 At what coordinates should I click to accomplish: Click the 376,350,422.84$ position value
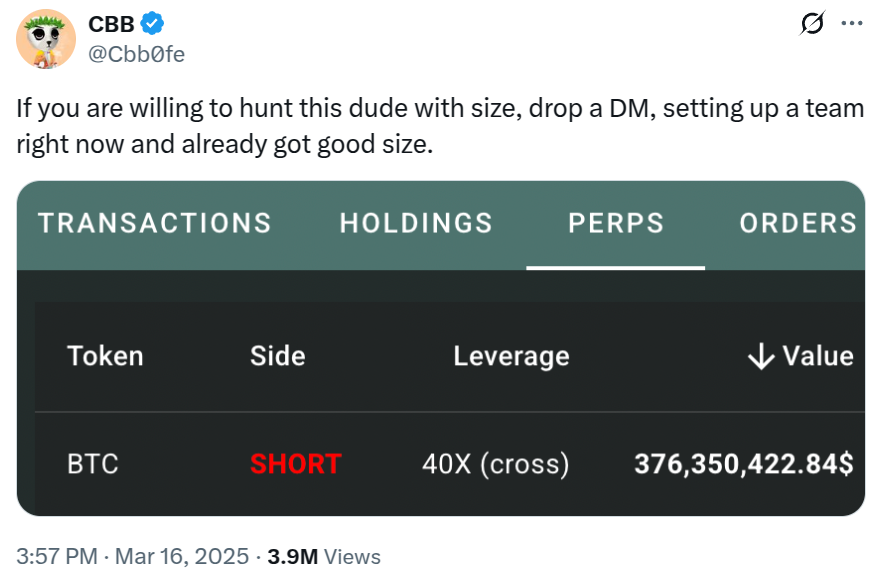coord(743,464)
